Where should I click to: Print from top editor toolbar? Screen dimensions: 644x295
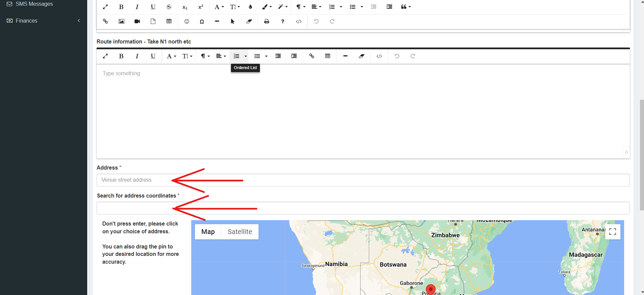tap(267, 21)
